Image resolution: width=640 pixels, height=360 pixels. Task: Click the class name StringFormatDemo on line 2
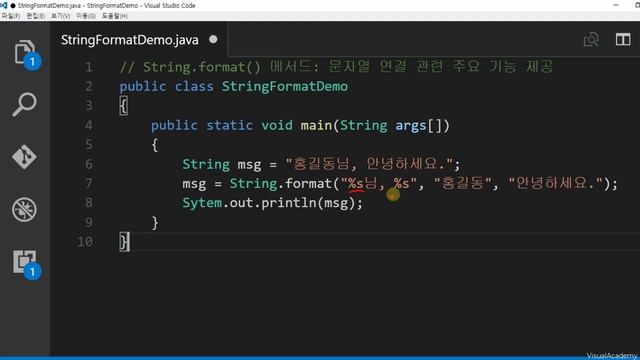click(284, 86)
